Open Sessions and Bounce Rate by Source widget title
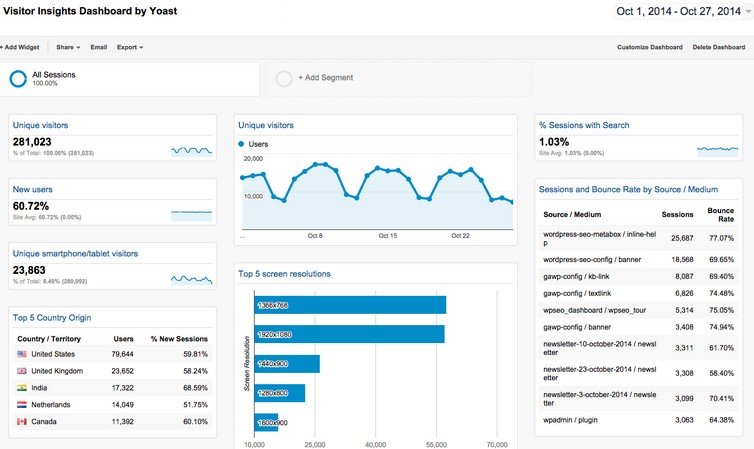The image size is (754, 449). [x=628, y=189]
